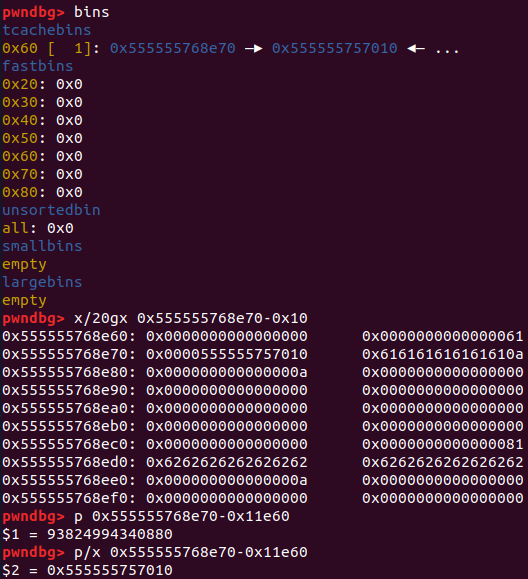Screen dimensions: 528x579
Task: Click value 0x0000555555757010 in dump
Action: (227, 354)
